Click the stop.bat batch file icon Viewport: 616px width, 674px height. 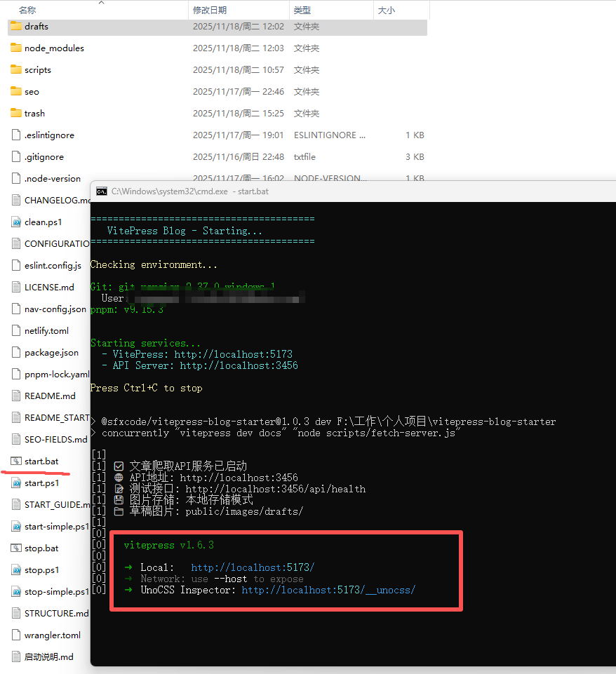(x=16, y=548)
